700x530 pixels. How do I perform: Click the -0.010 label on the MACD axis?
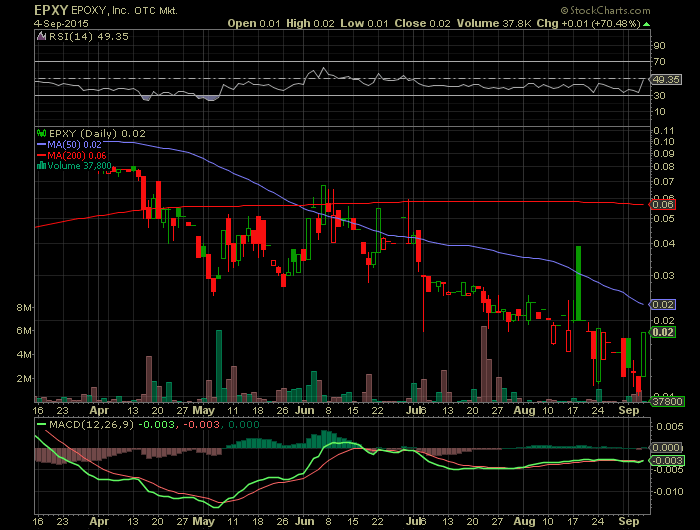(x=668, y=492)
